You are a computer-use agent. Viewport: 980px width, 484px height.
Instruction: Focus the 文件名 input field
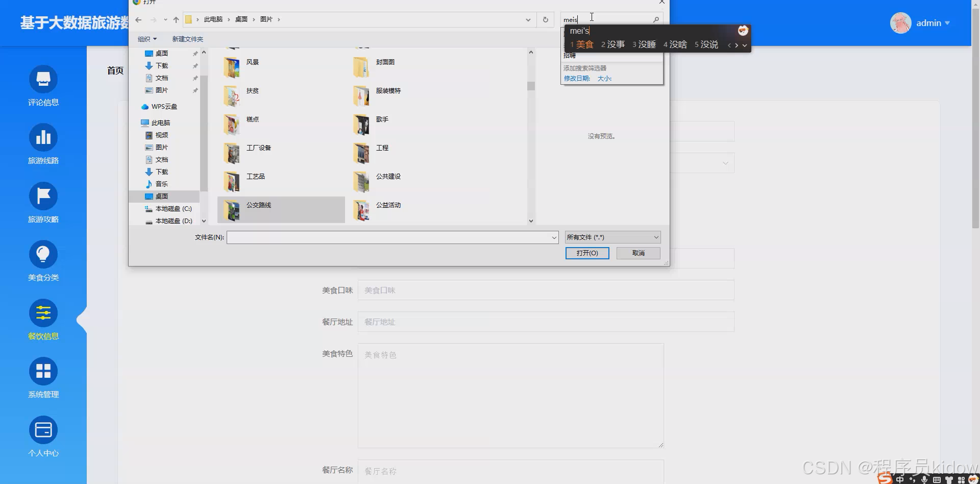(388, 237)
